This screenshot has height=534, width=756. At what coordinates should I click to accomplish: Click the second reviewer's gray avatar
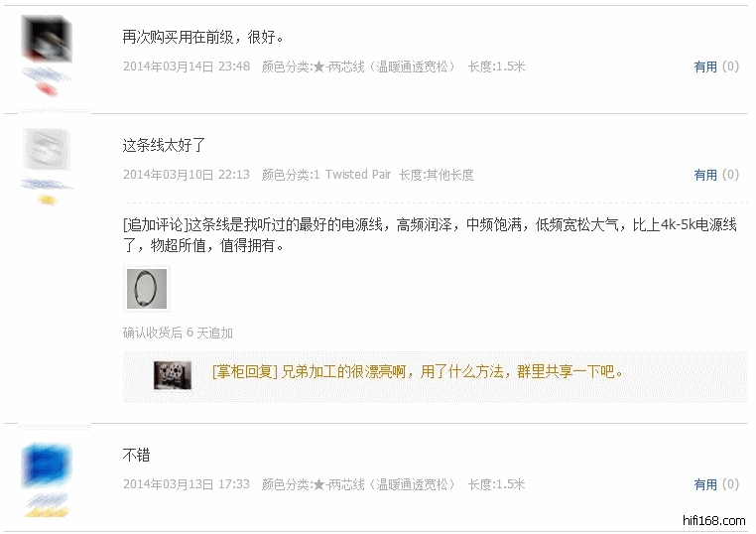[47, 149]
